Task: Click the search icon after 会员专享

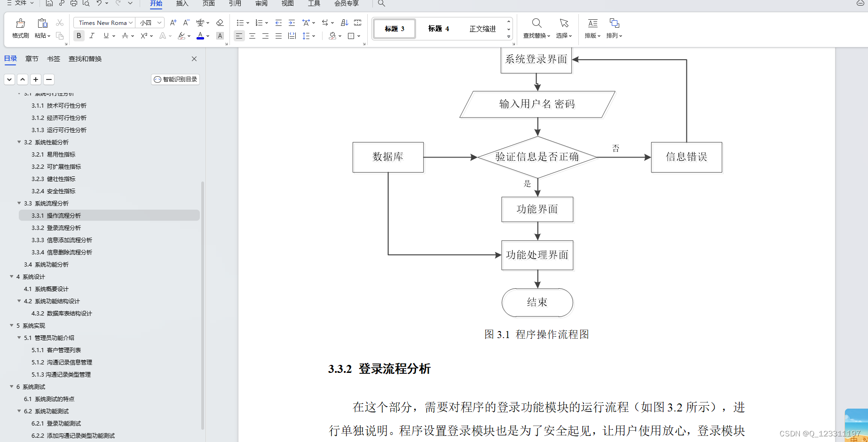Action: pos(381,3)
